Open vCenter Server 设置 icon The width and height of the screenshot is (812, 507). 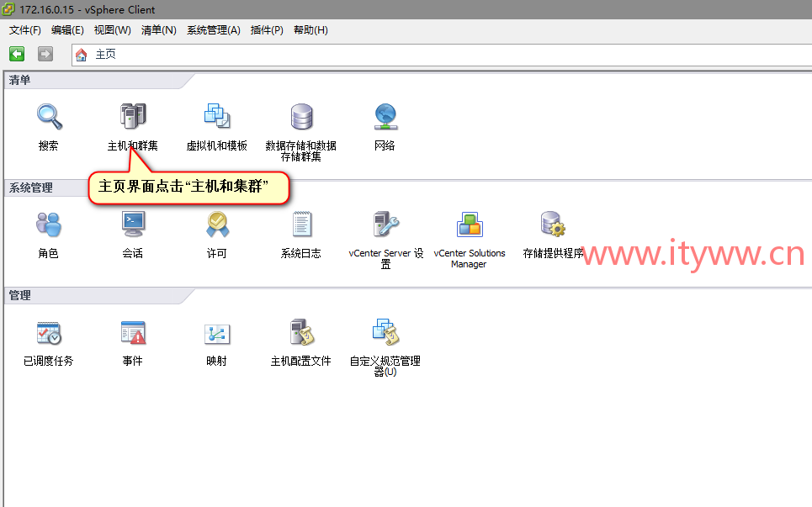tap(385, 224)
